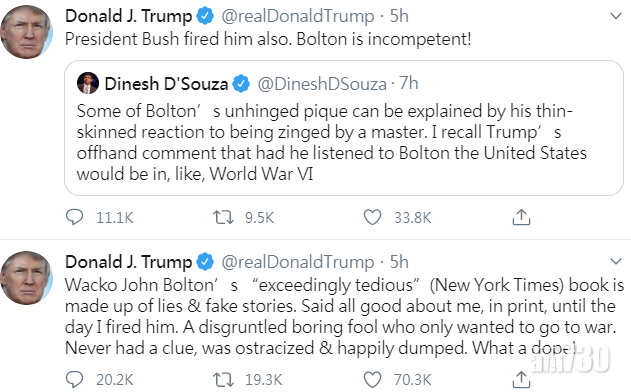The image size is (631, 392).
Task: Reply to the Bolton incompetent tweet
Action: pyautogui.click(x=74, y=217)
